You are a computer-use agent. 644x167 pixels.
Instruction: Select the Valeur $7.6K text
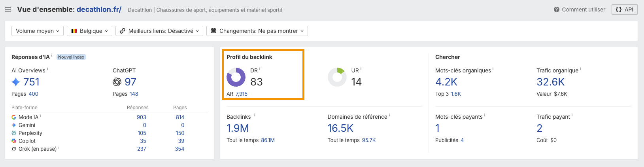coord(552,94)
